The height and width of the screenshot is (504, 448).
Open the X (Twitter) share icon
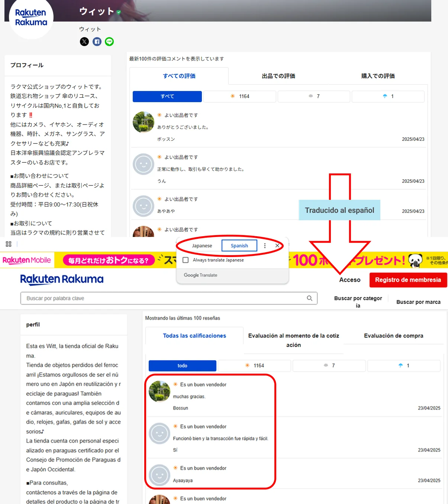pos(84,42)
